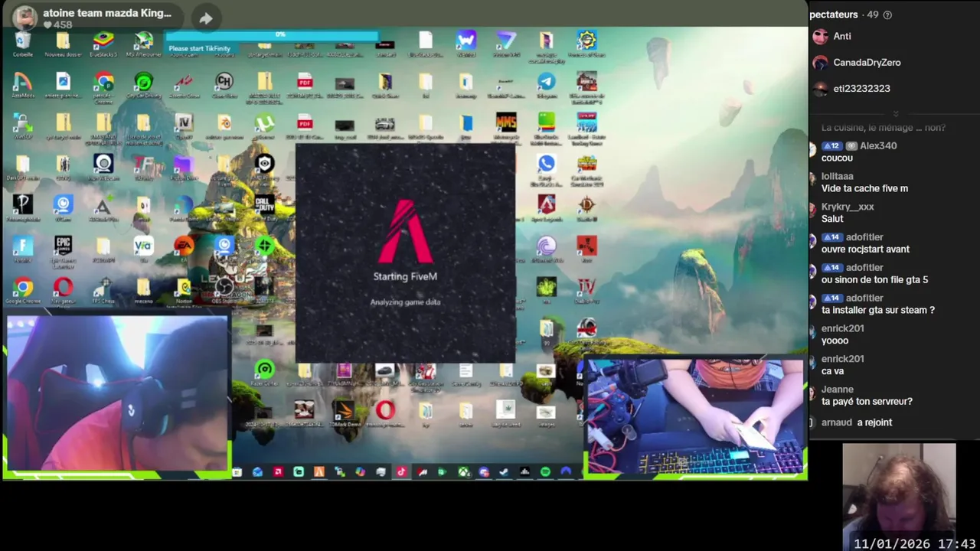
Task: Click Krykry__xxx username in chat
Action: coord(848,207)
